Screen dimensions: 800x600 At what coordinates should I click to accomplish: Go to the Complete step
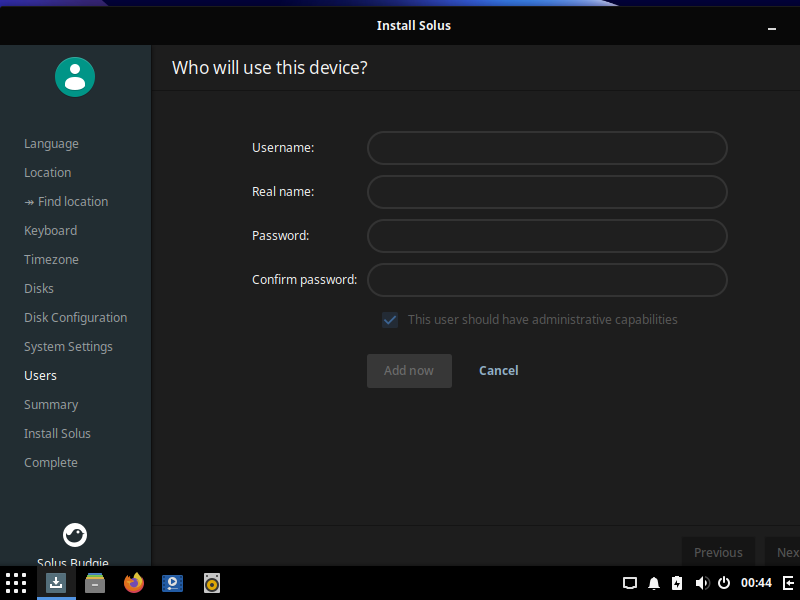[x=51, y=463]
